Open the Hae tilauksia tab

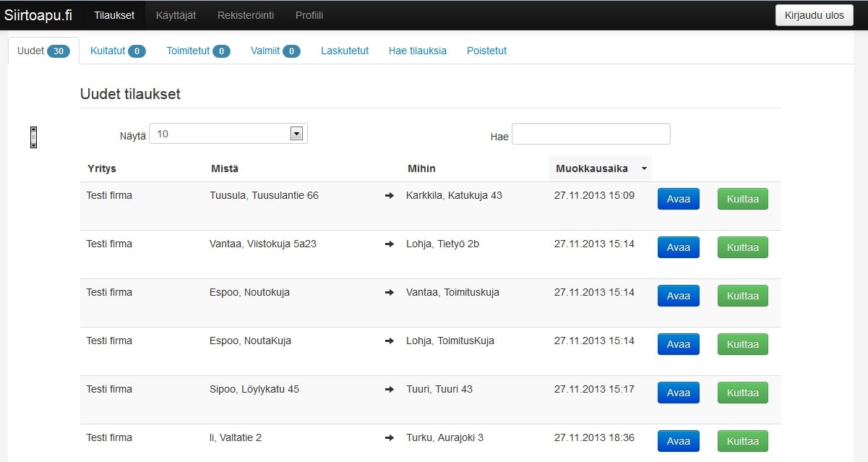pos(418,51)
